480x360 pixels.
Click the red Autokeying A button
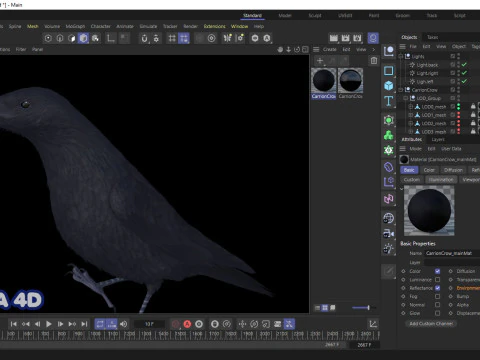coord(187,324)
